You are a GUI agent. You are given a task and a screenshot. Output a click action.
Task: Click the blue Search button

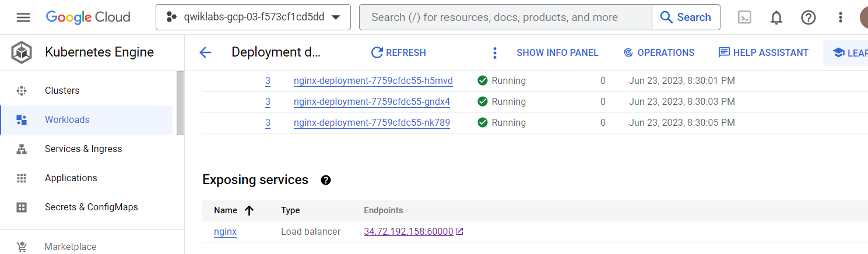coord(686,17)
